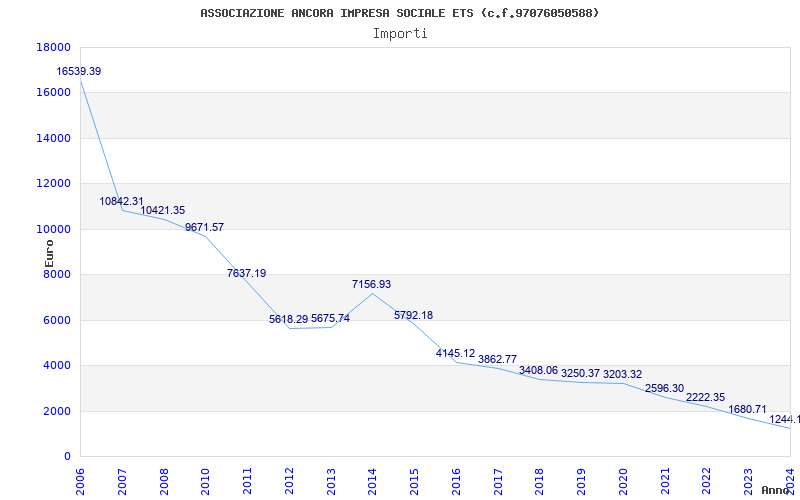800x500 pixels.
Task: Select the 5675.74 data label
Action: [330, 318]
